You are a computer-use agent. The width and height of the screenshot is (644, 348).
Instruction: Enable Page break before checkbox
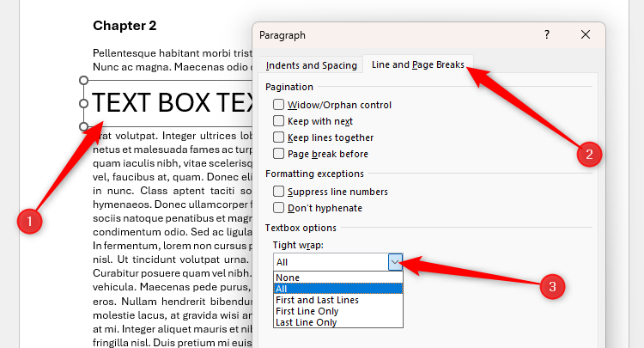(279, 154)
